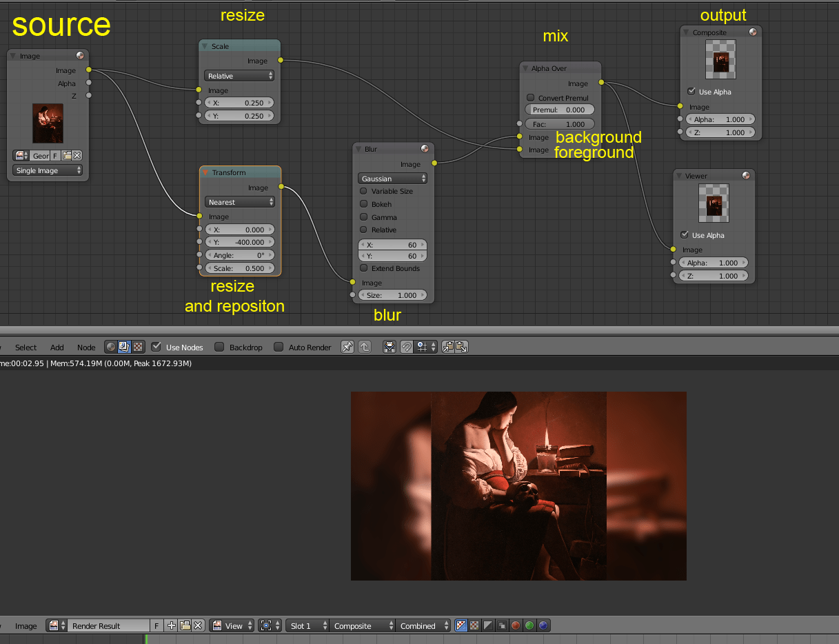Click the F button beside Render Result
The height and width of the screenshot is (644, 839).
click(157, 625)
